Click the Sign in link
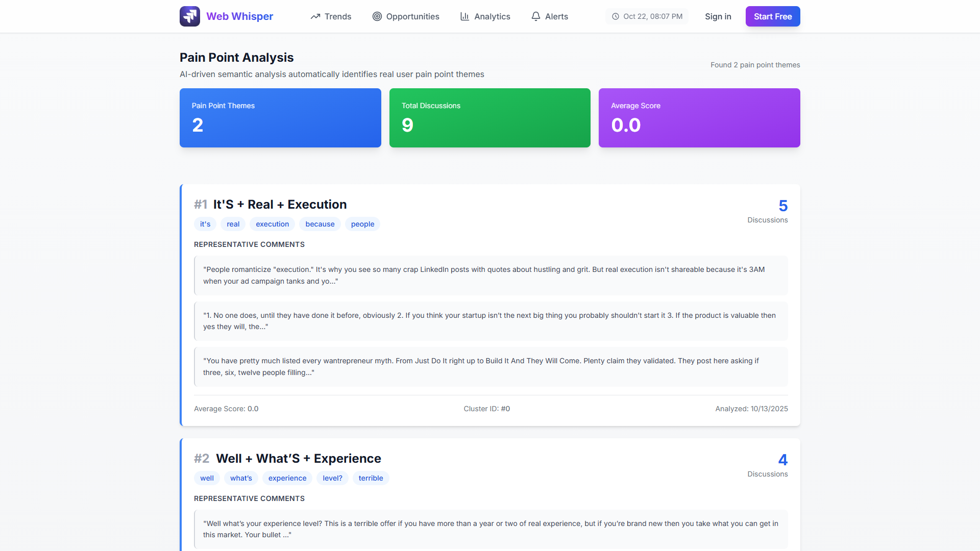Screen dimensions: 980x551 click(718, 16)
